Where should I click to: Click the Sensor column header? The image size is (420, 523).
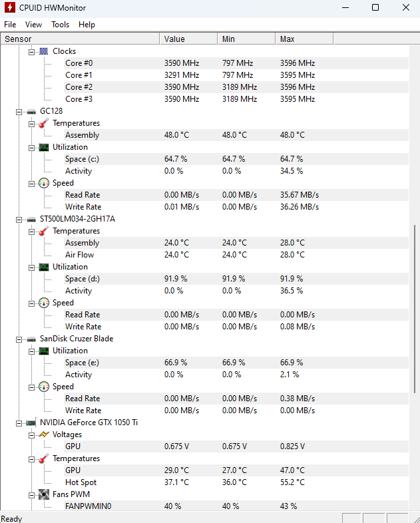80,39
